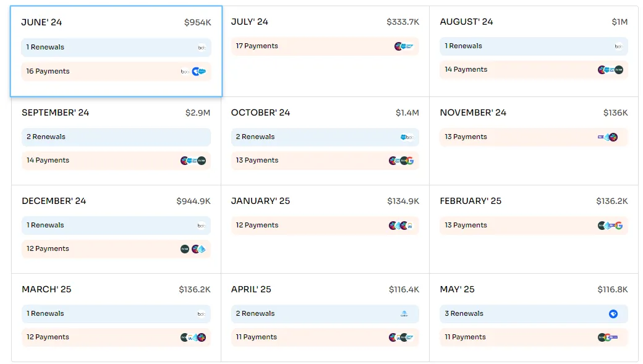Viewport: 643px width, 364px height.
Task: Click vendor logos in August'24 14 Payments
Action: tap(611, 70)
